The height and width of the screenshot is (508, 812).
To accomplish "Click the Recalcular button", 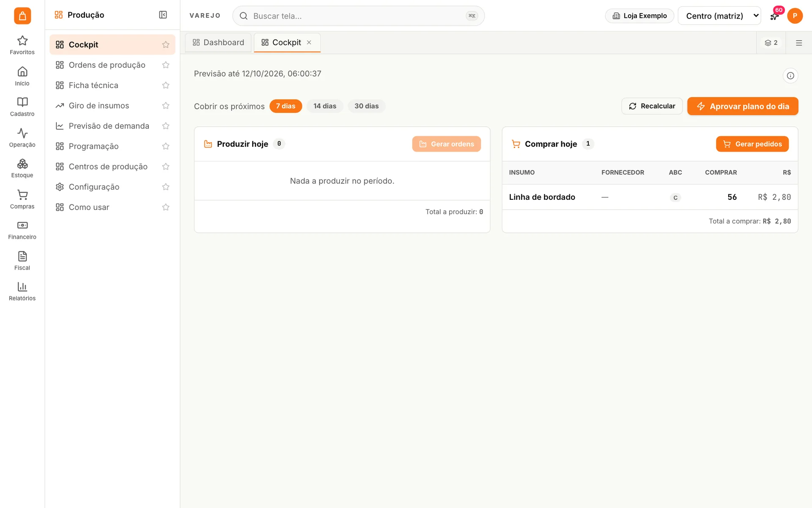I will [652, 106].
